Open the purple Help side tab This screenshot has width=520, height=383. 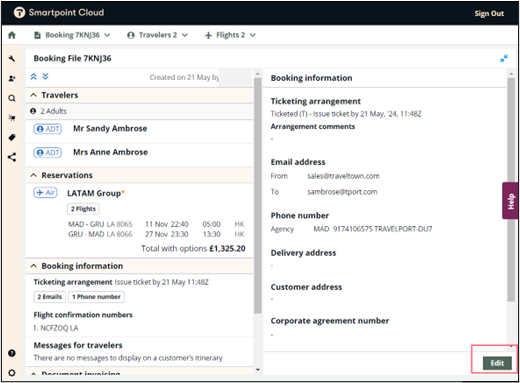pyautogui.click(x=510, y=201)
